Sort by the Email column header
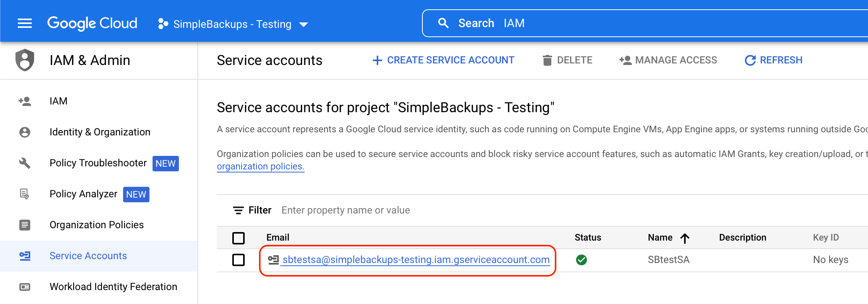Image resolution: width=868 pixels, height=304 pixels. tap(278, 237)
